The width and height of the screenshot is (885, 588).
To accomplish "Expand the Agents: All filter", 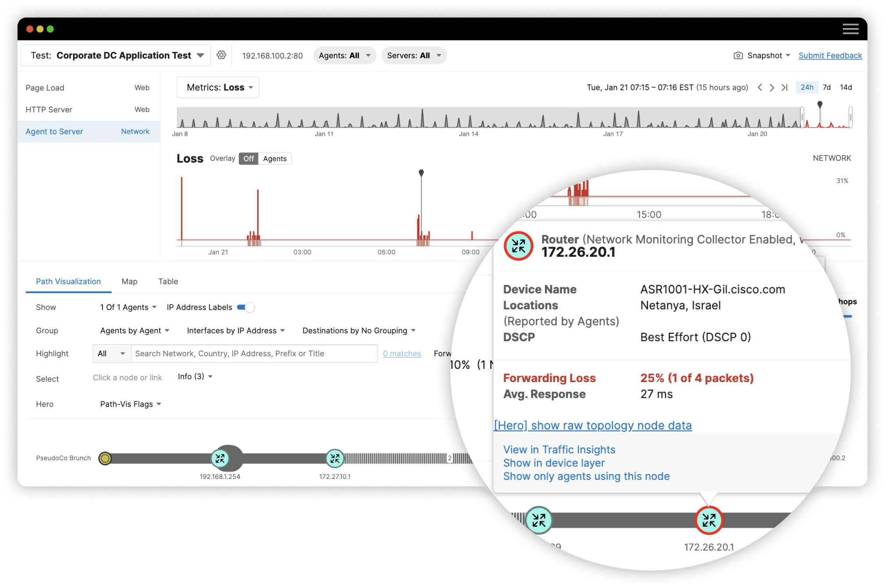I will tap(344, 55).
